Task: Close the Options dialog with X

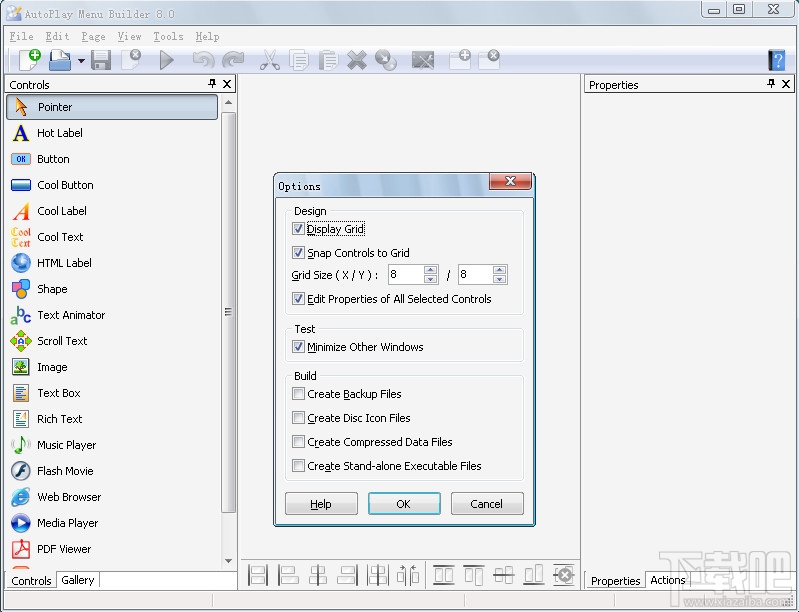Action: pyautogui.click(x=510, y=181)
